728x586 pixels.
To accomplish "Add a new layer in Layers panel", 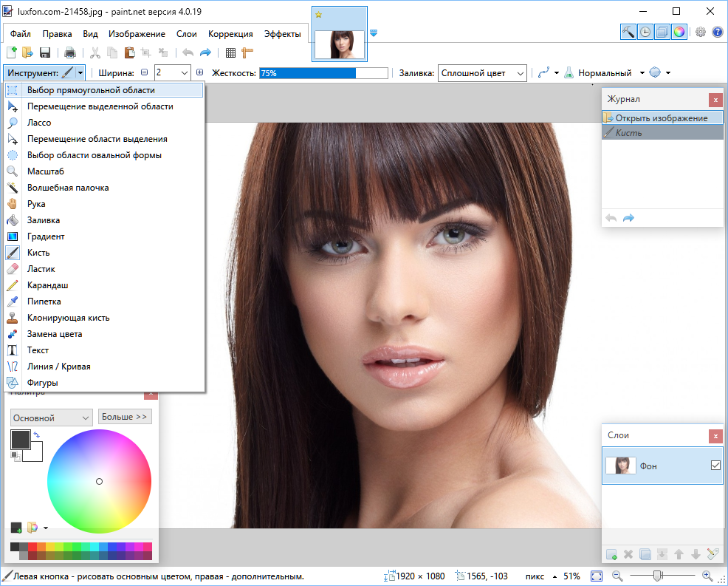I will 611,554.
